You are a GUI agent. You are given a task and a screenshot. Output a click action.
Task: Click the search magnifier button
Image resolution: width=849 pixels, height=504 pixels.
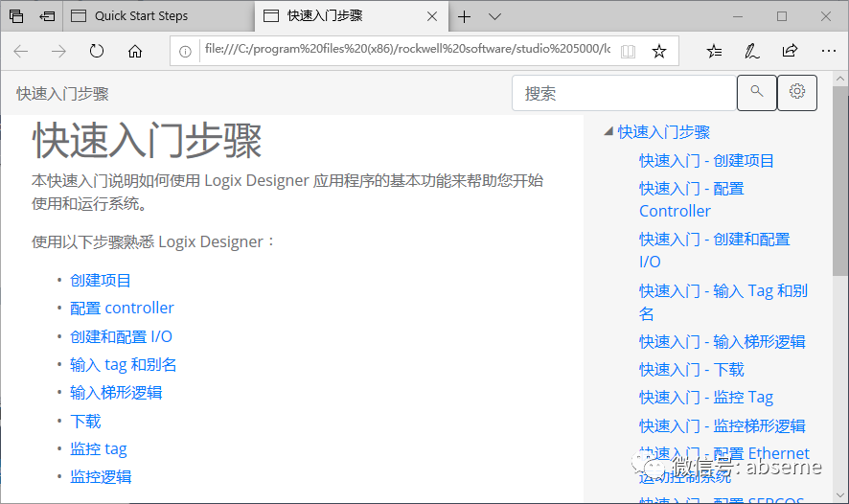757,93
